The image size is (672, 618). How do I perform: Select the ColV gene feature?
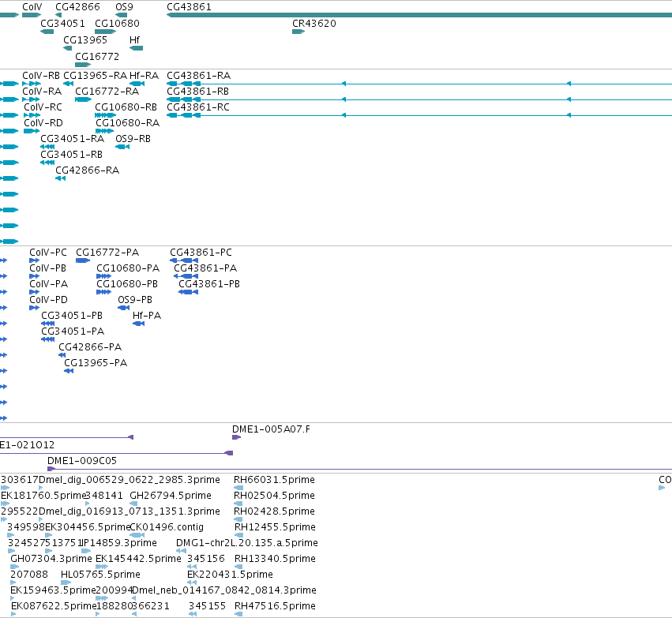point(32,15)
